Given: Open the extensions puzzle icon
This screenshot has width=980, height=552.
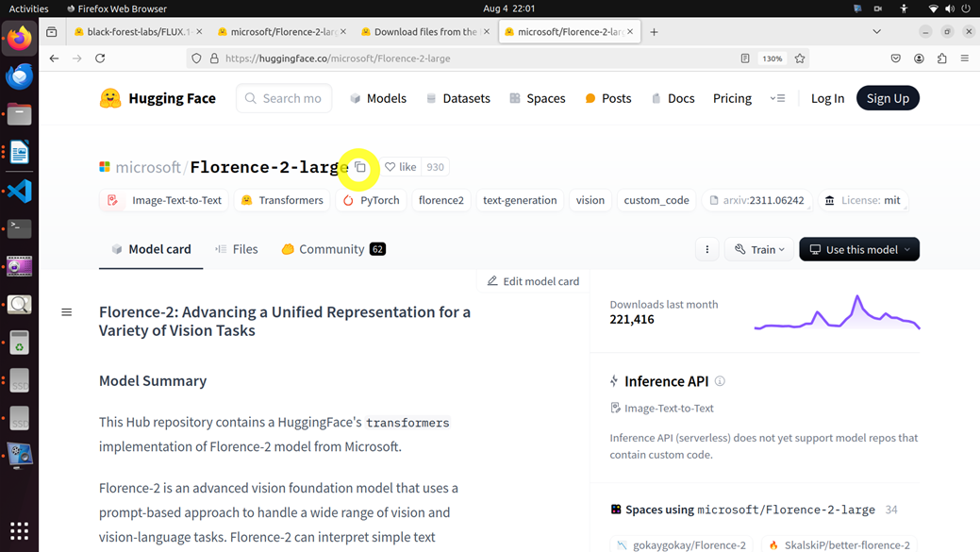Looking at the screenshot, I should [x=942, y=59].
